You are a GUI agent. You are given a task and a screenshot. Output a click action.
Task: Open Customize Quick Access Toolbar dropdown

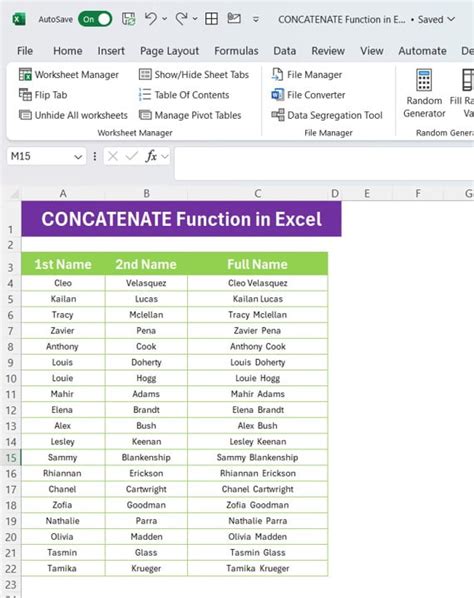[256, 19]
